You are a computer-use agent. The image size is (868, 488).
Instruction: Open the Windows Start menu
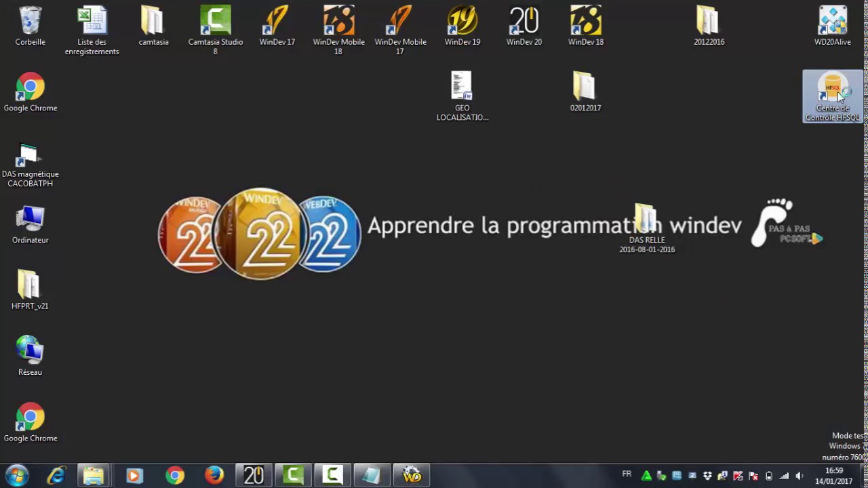(x=16, y=476)
